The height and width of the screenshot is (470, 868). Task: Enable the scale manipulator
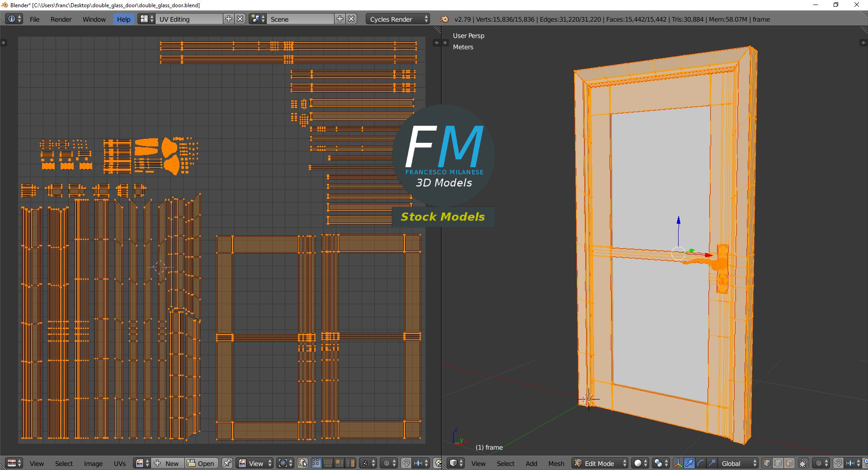coord(712,463)
